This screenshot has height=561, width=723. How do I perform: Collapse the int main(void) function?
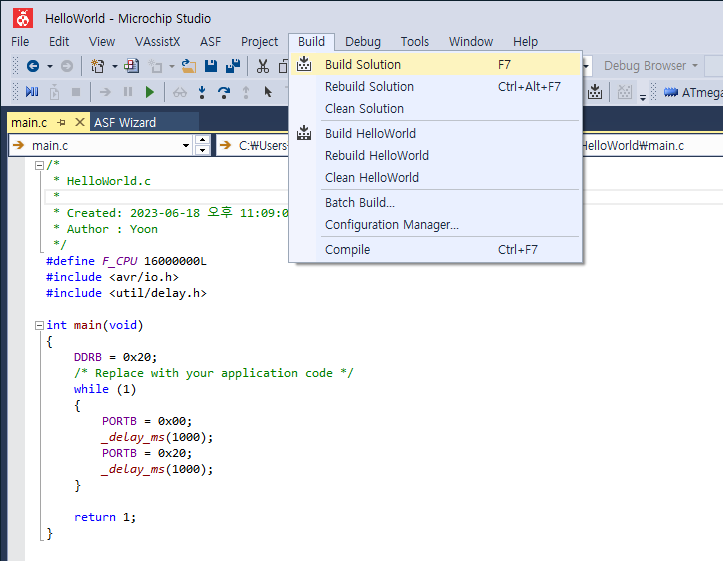coord(40,325)
